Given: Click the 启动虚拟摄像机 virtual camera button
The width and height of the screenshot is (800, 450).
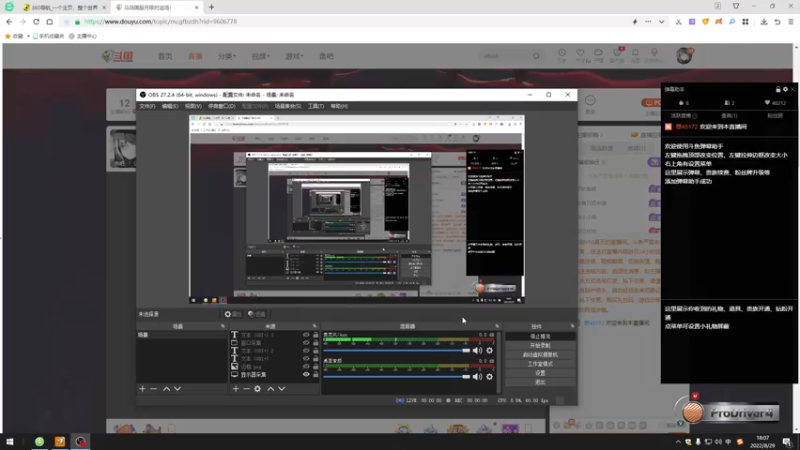Looking at the screenshot, I should [540, 355].
